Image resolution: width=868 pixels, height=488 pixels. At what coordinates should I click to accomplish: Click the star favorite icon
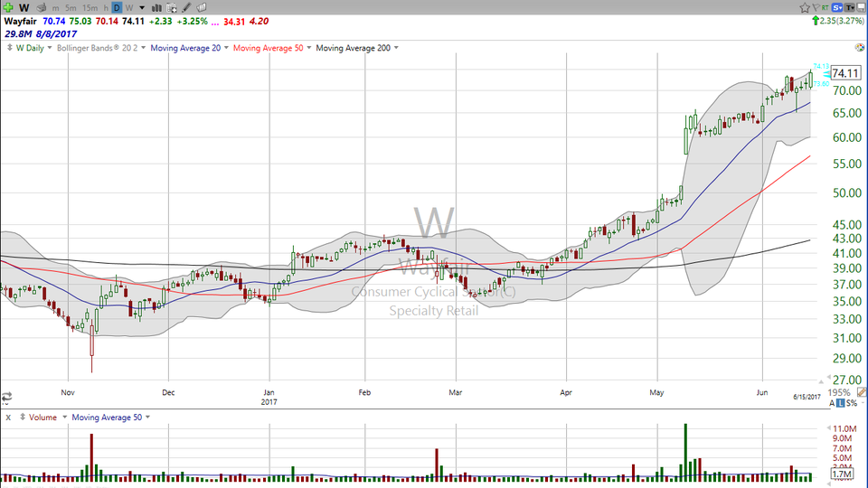(x=805, y=7)
